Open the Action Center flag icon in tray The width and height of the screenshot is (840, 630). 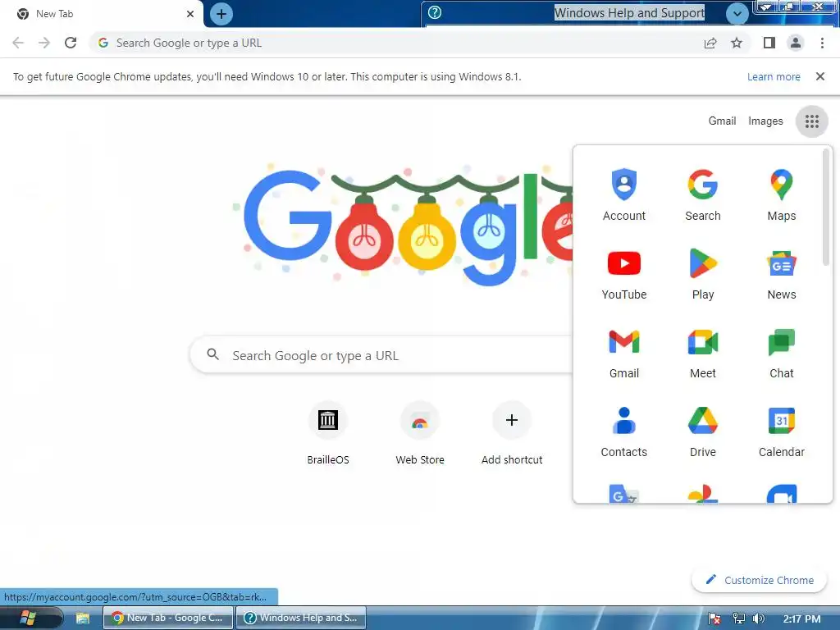(714, 619)
